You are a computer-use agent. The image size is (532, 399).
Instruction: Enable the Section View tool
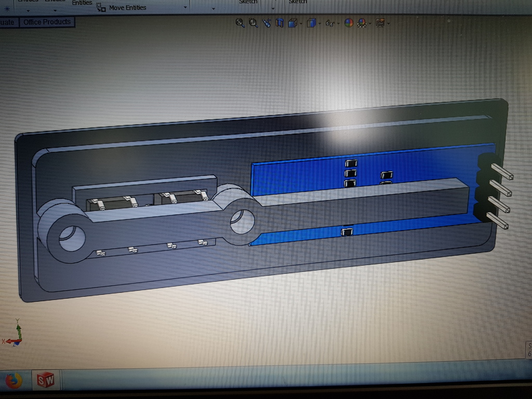(x=279, y=23)
